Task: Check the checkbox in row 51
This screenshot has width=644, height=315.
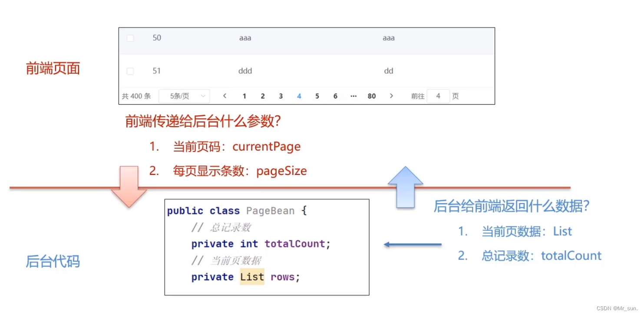Action: tap(130, 71)
